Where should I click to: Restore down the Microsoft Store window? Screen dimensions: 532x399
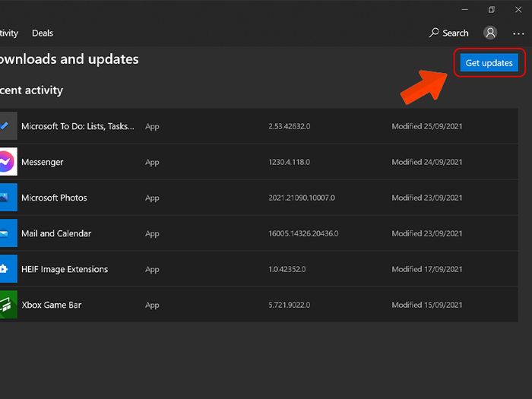point(491,9)
